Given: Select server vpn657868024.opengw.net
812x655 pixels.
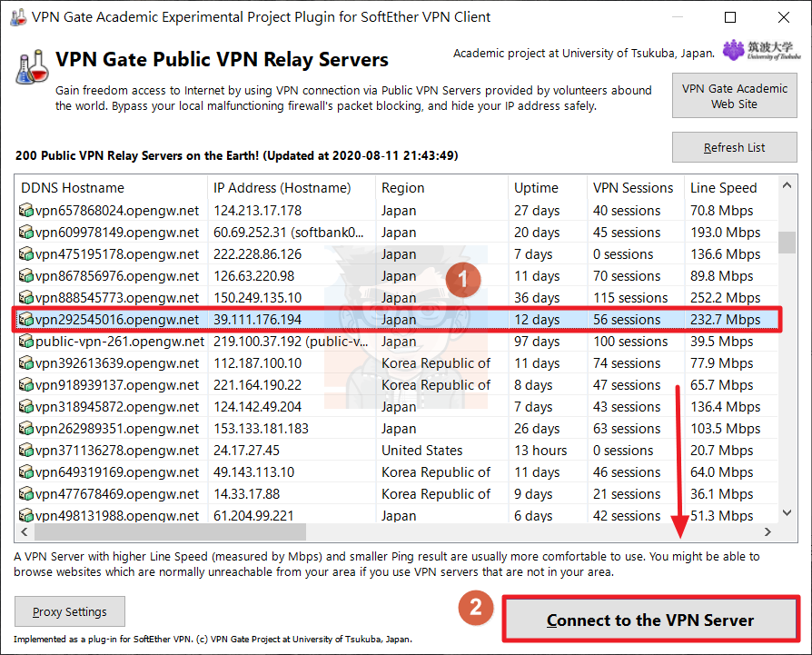Looking at the screenshot, I should 396,211.
